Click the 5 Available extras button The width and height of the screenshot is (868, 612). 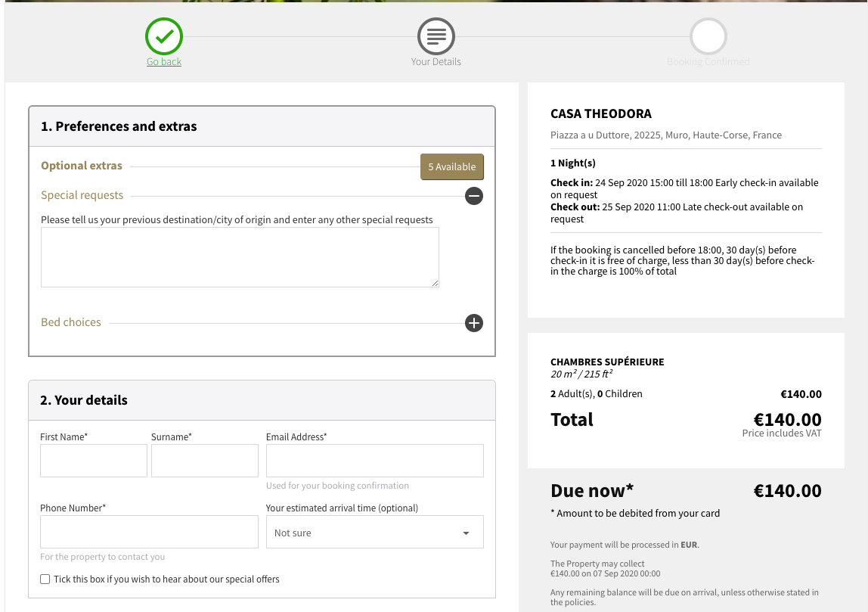[x=451, y=166]
